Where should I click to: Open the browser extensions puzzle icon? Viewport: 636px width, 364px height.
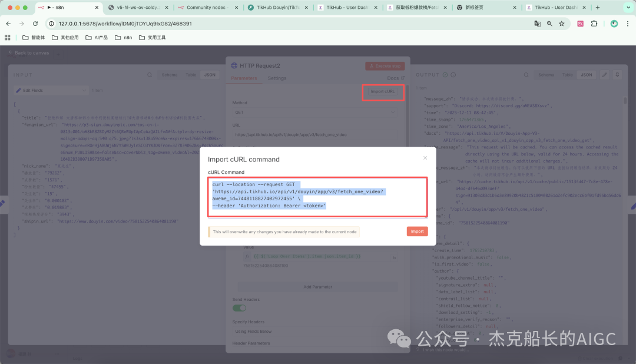click(594, 24)
